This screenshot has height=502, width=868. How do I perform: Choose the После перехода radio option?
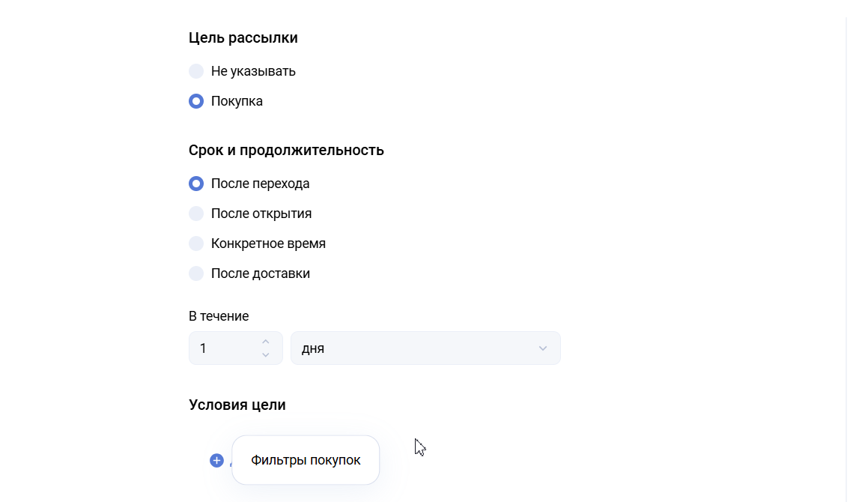coord(196,184)
